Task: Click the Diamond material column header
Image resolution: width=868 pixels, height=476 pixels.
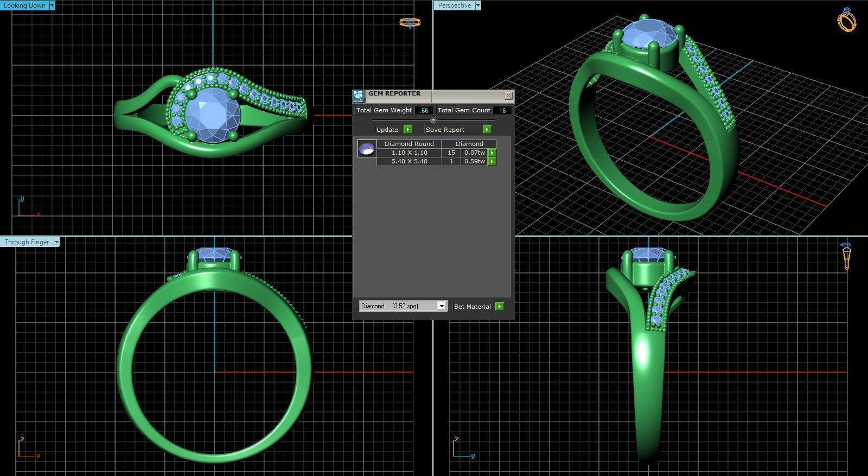Action: click(469, 144)
